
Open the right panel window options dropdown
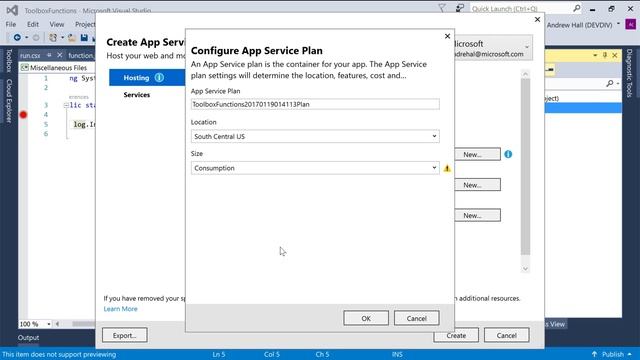pyautogui.click(x=595, y=55)
